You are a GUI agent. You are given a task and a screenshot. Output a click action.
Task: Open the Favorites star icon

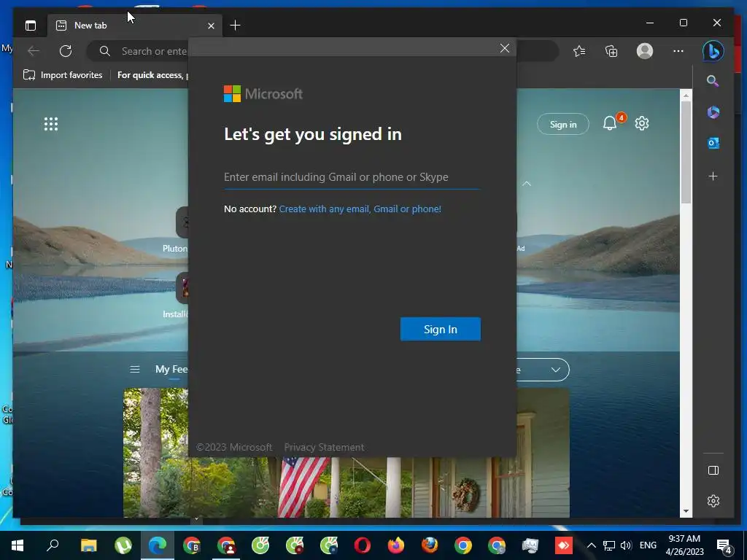click(579, 51)
